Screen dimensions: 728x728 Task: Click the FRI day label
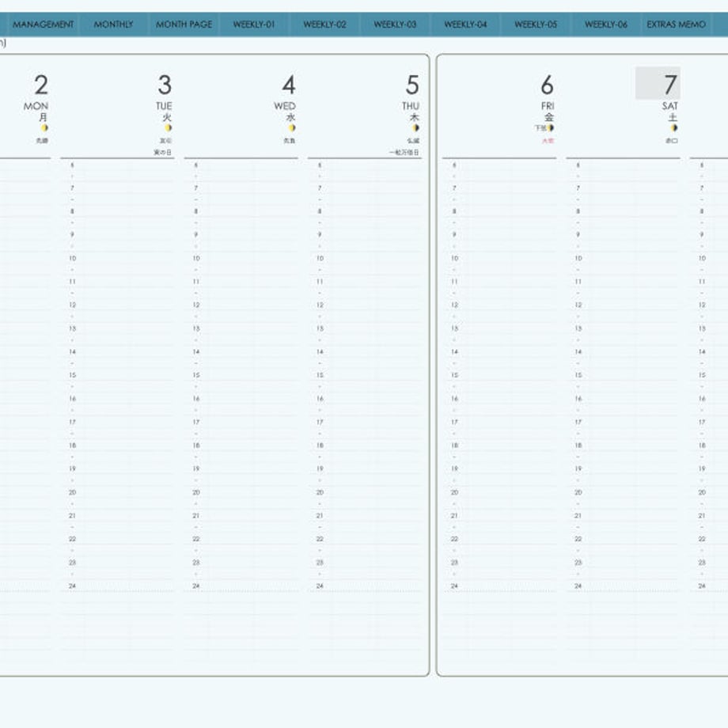pyautogui.click(x=548, y=106)
